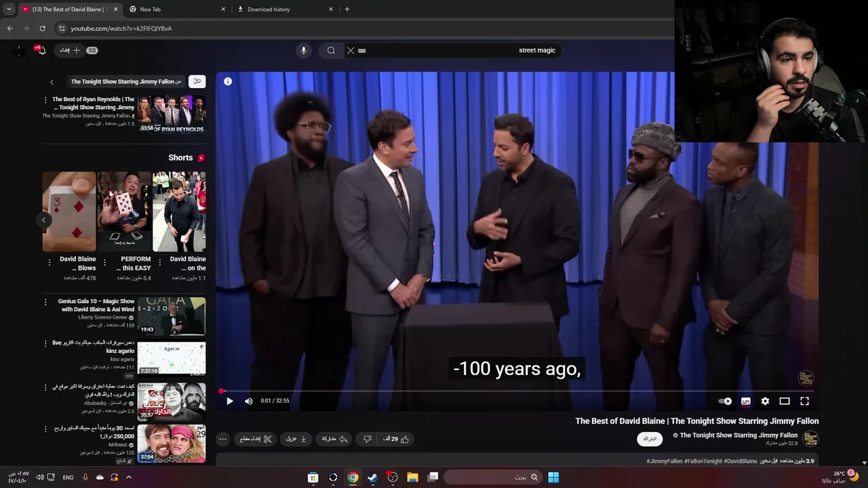This screenshot has width=868, height=488.
Task: Toggle the autoplay switch in the player
Action: click(x=725, y=401)
